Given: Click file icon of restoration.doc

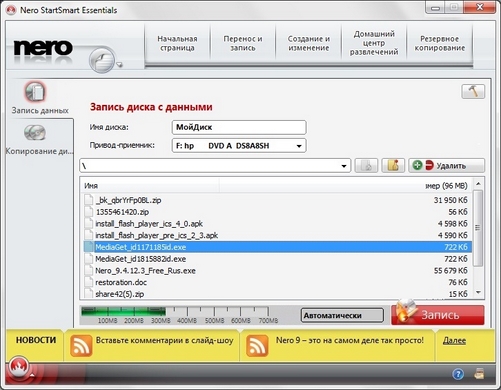Looking at the screenshot, I should pos(89,282).
